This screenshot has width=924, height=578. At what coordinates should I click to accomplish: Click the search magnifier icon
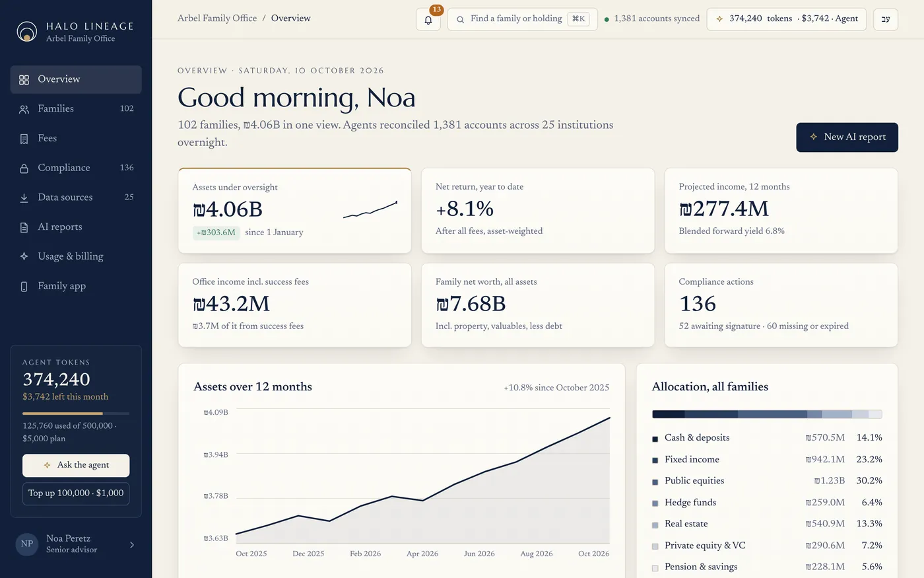[x=460, y=19]
